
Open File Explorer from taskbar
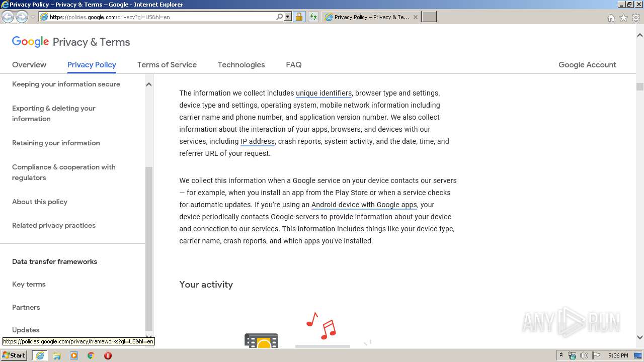pyautogui.click(x=57, y=355)
